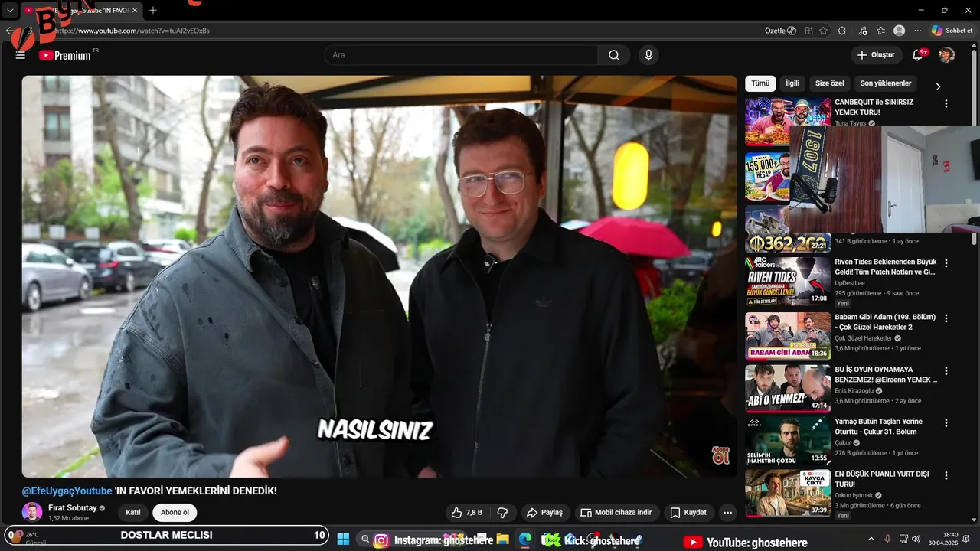Open the Babam Gibi Adam video thumbnail

[x=788, y=336]
